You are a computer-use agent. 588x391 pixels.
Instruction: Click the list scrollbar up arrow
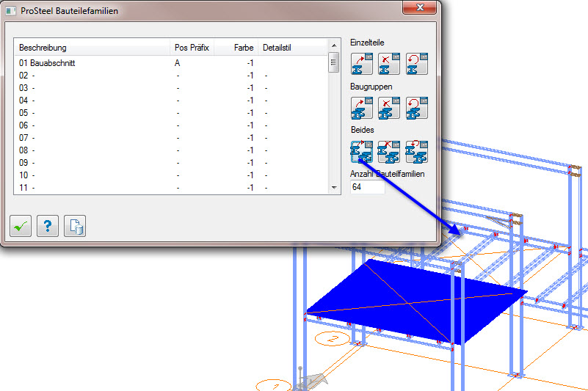pyautogui.click(x=334, y=45)
